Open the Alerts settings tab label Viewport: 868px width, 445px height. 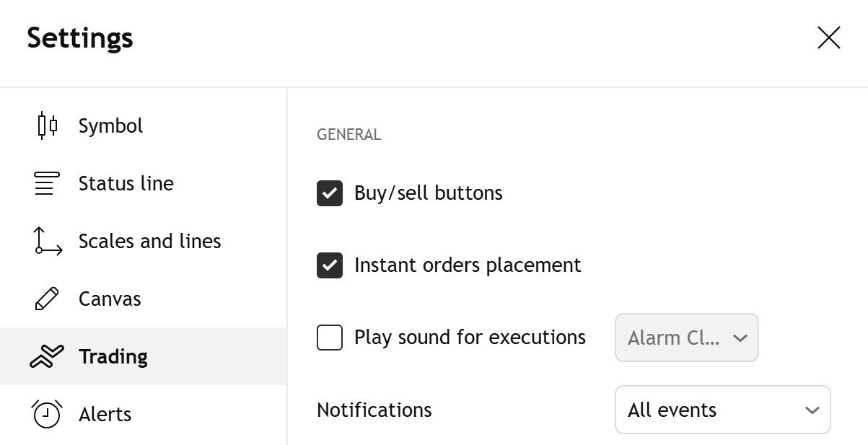point(105,414)
